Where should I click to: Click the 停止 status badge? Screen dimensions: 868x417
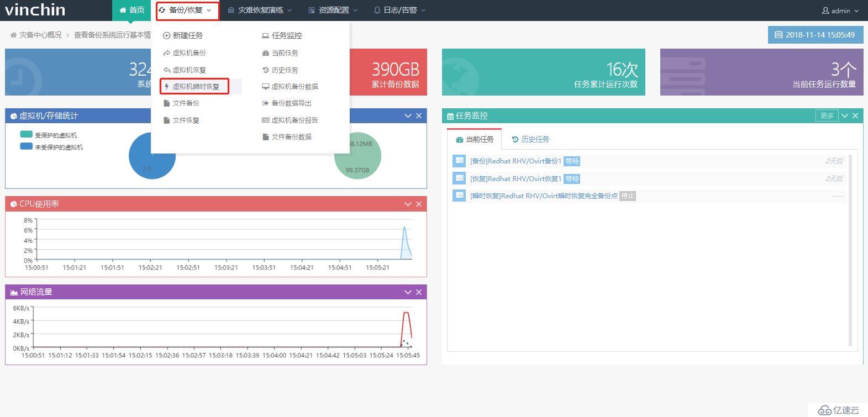pos(628,196)
